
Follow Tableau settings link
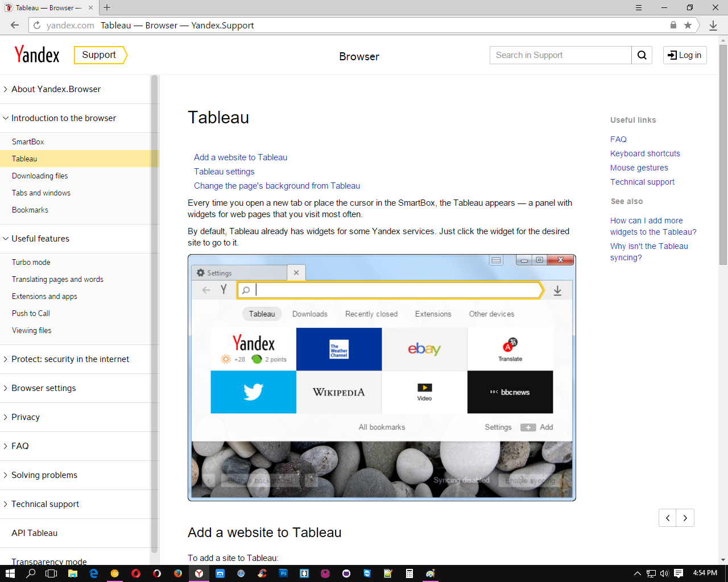coord(224,172)
